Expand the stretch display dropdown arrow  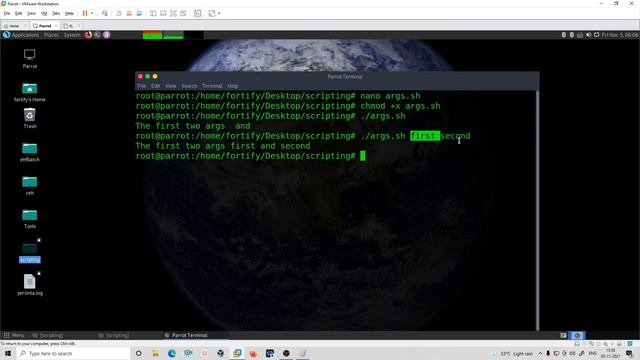pyautogui.click(x=219, y=13)
